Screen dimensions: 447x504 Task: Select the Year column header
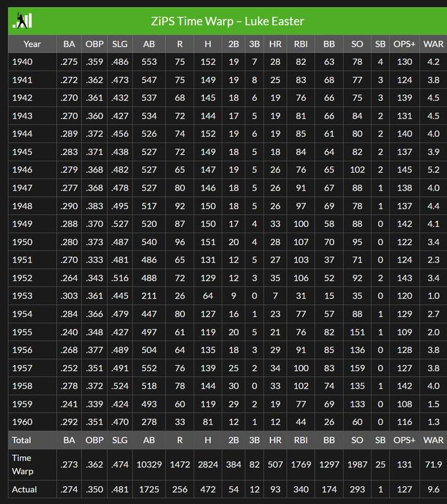(x=32, y=44)
